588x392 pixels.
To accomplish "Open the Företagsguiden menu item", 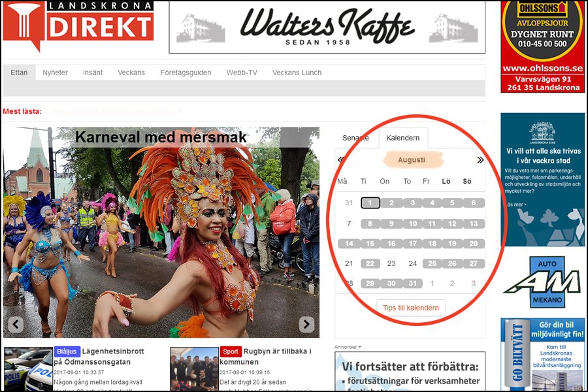I will (186, 73).
